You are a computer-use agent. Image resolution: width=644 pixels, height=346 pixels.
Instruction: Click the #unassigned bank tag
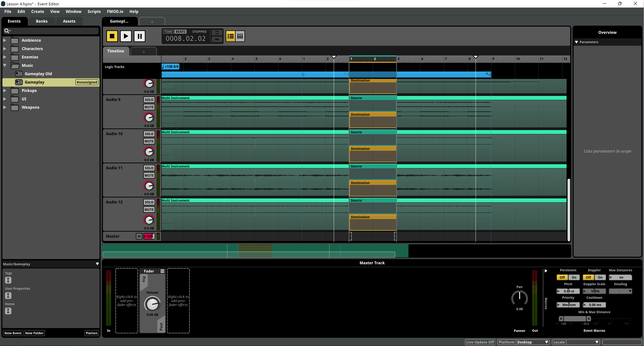pyautogui.click(x=87, y=82)
